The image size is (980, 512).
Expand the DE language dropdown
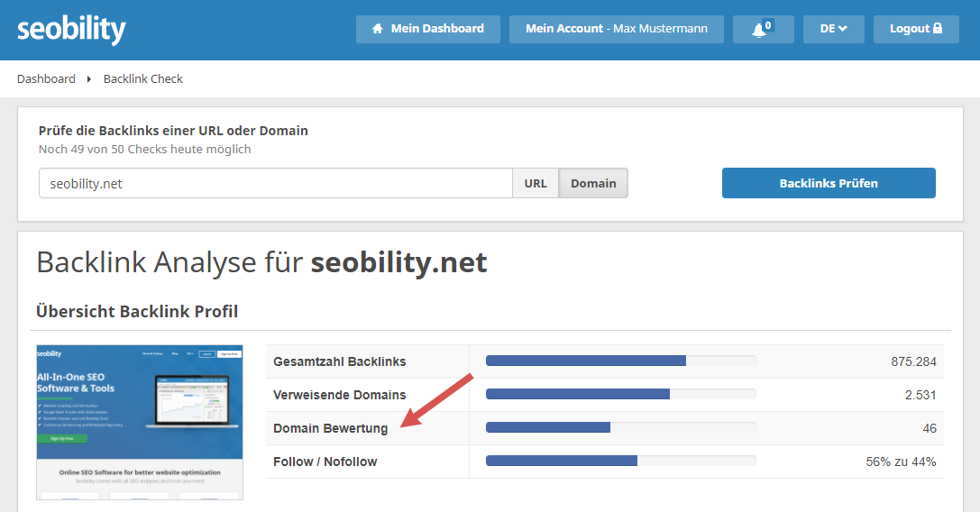pyautogui.click(x=833, y=29)
